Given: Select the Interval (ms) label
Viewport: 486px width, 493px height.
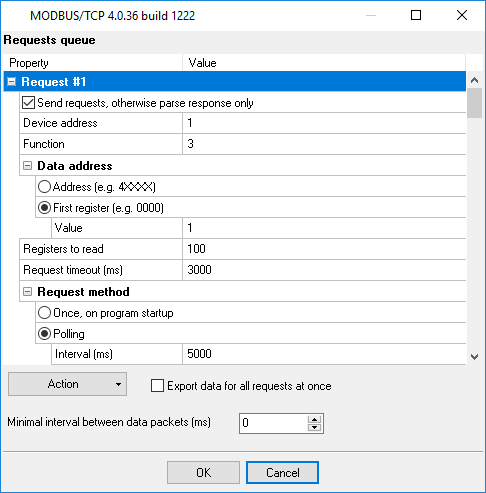Looking at the screenshot, I should pyautogui.click(x=84, y=354).
